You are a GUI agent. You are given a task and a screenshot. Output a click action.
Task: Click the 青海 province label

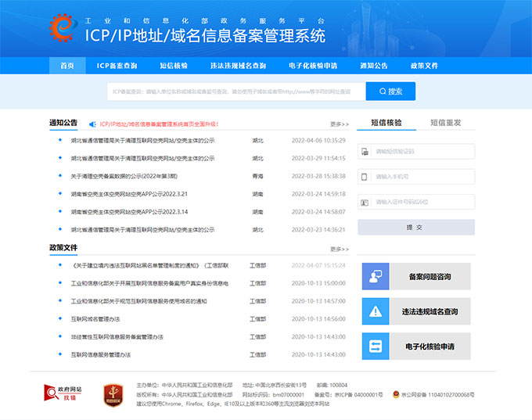[x=257, y=176]
